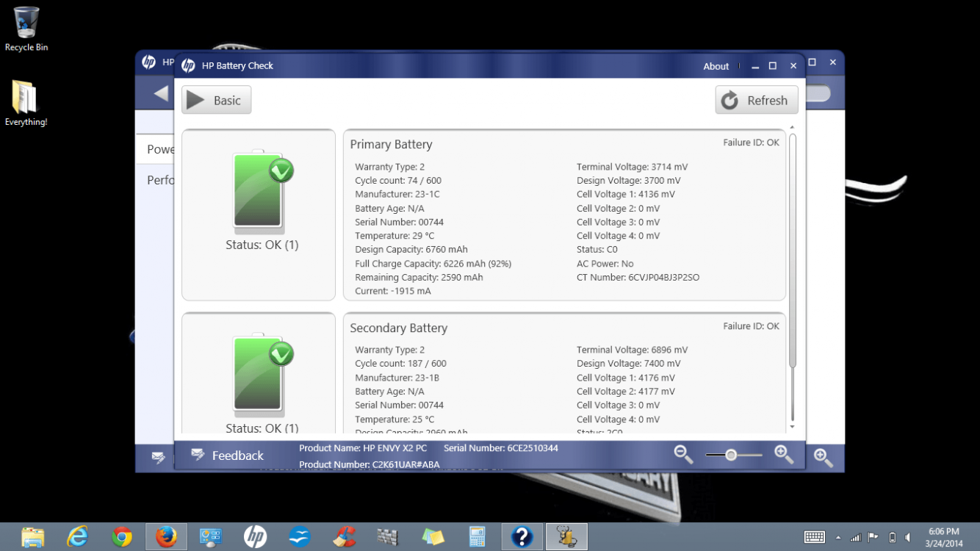Viewport: 980px width, 551px height.
Task: Click 'Product Number: C2K61UAR#ABA' text
Action: pyautogui.click(x=370, y=465)
